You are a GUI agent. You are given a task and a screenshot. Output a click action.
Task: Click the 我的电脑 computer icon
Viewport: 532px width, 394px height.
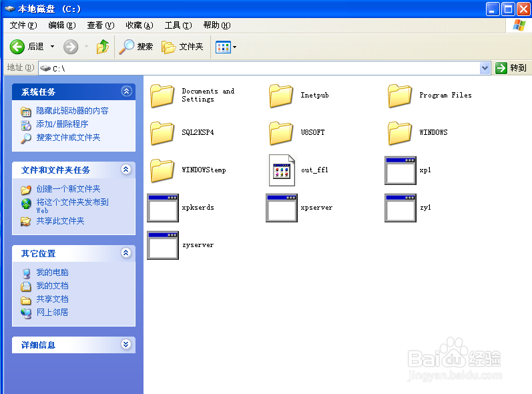pyautogui.click(x=26, y=273)
